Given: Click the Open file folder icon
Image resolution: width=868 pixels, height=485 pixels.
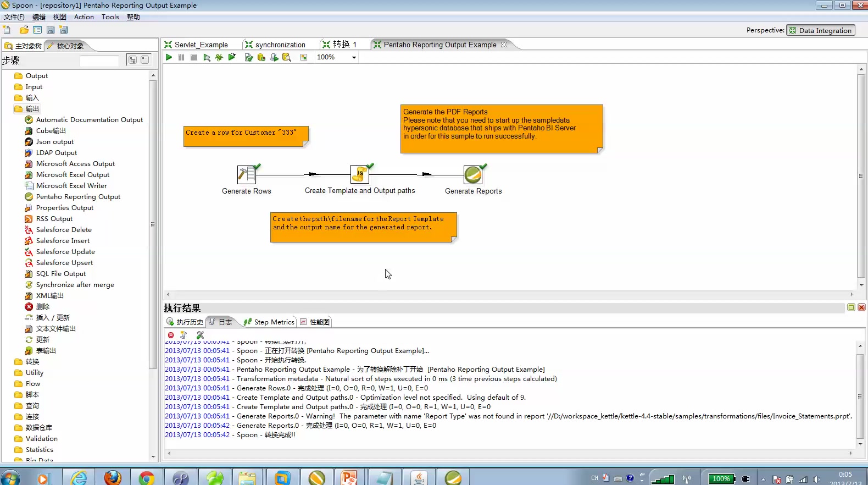Looking at the screenshot, I should (x=24, y=30).
